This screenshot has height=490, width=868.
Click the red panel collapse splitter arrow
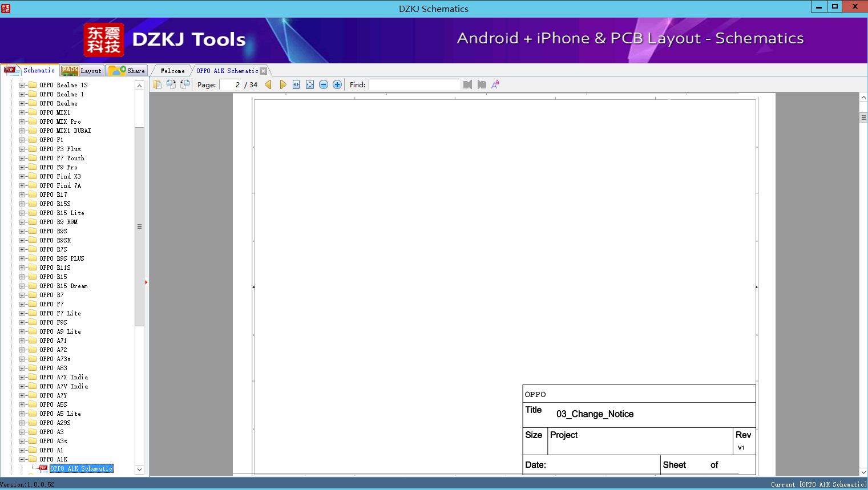[146, 282]
